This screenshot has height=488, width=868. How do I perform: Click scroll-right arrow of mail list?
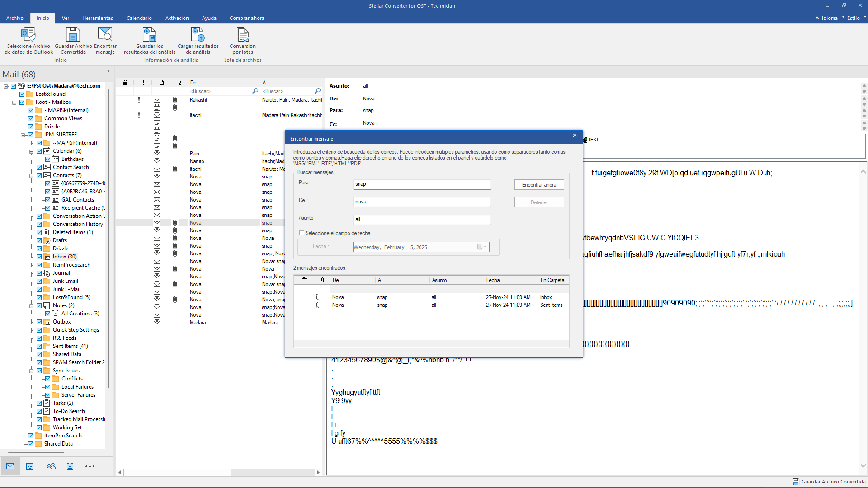click(x=318, y=473)
